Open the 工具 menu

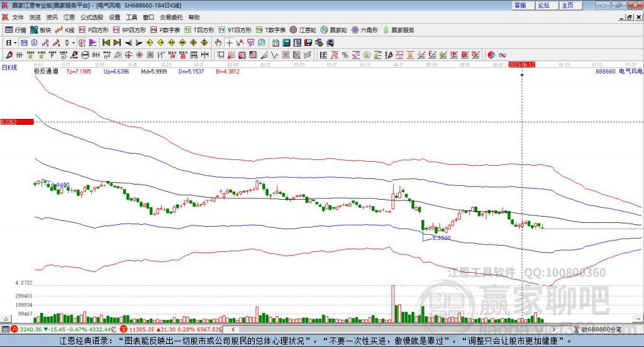[131, 17]
